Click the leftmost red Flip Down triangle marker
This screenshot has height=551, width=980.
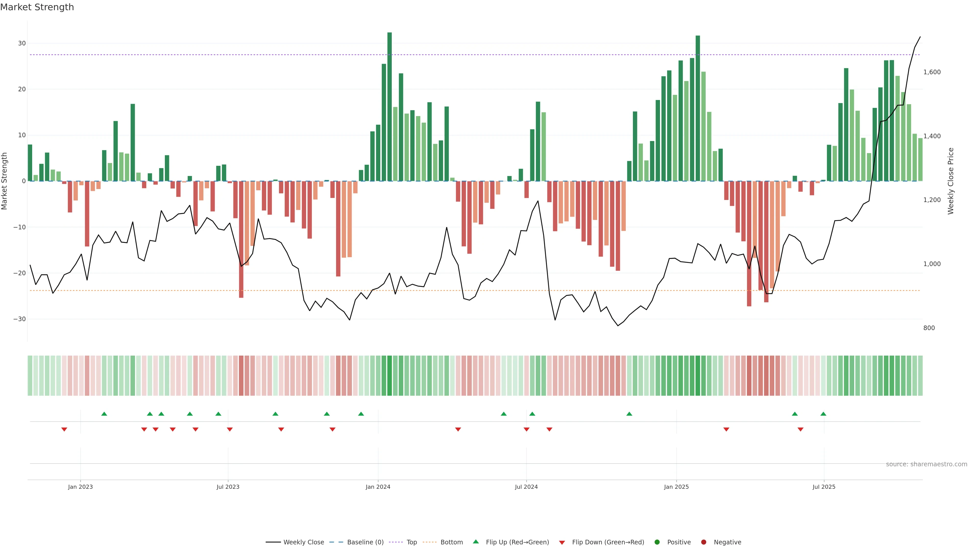tap(64, 429)
